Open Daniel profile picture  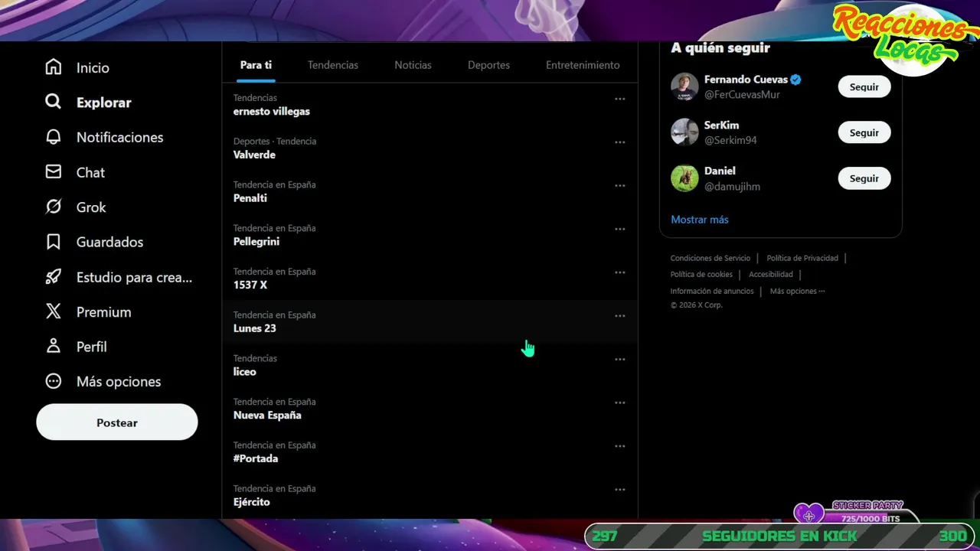(x=684, y=178)
